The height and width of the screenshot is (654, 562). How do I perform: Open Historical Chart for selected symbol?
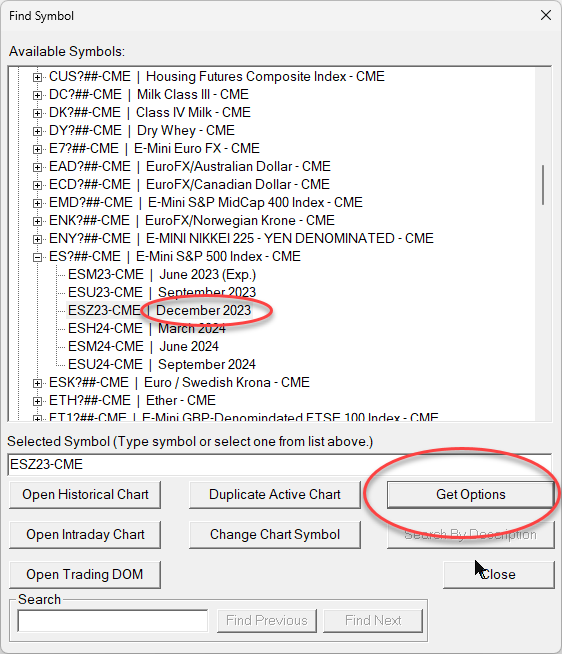point(85,495)
